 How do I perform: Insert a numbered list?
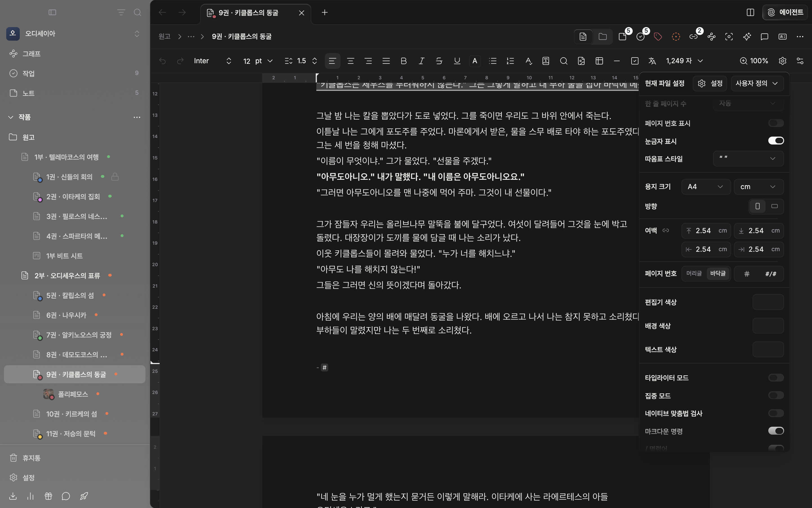point(510,61)
